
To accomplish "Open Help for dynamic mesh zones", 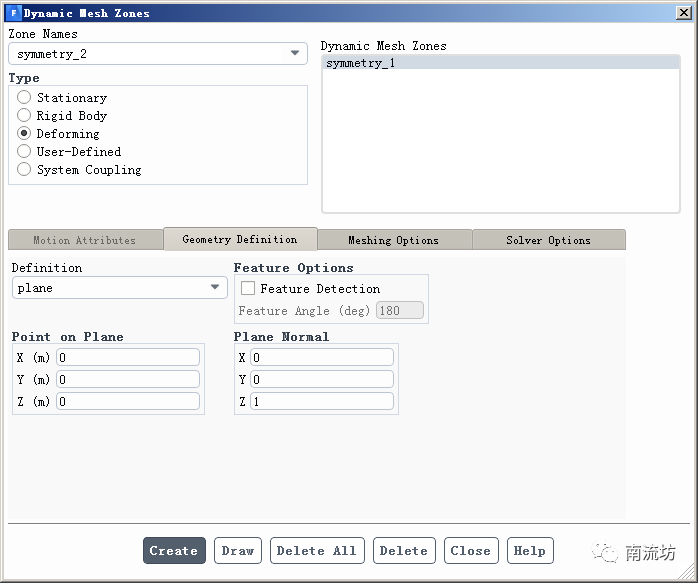I will [529, 551].
